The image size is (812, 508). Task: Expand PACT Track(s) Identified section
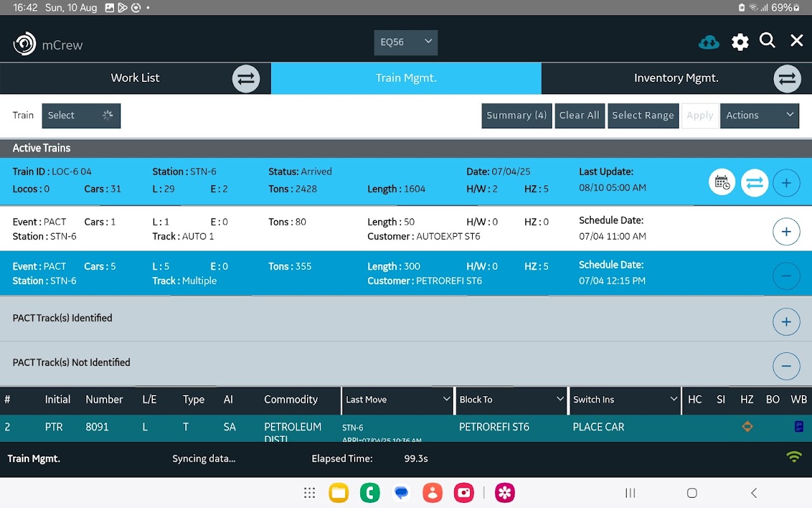click(786, 322)
